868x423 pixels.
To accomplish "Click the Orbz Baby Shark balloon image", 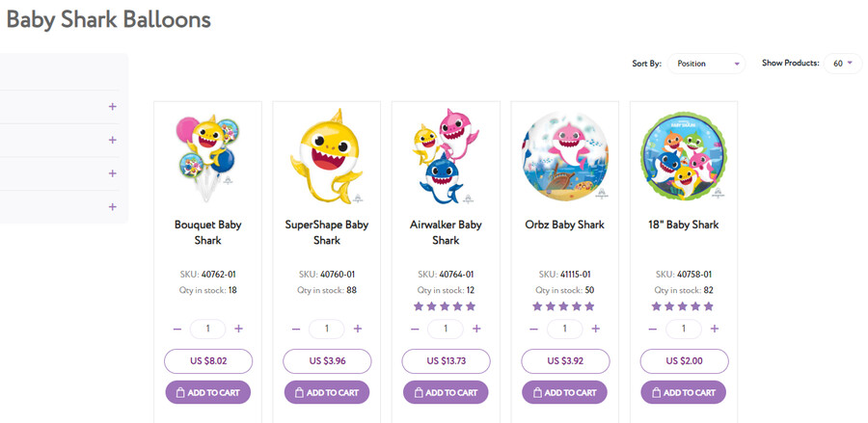I will click(564, 156).
